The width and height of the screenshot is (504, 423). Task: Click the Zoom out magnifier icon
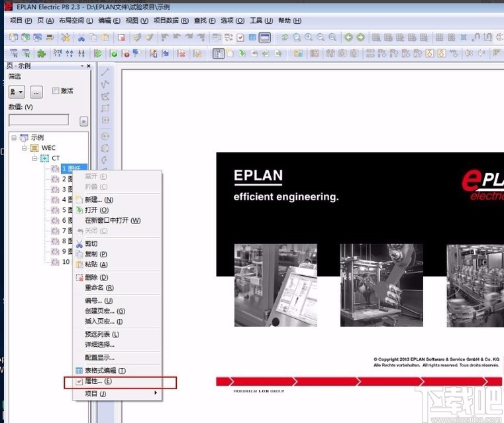tap(321, 38)
